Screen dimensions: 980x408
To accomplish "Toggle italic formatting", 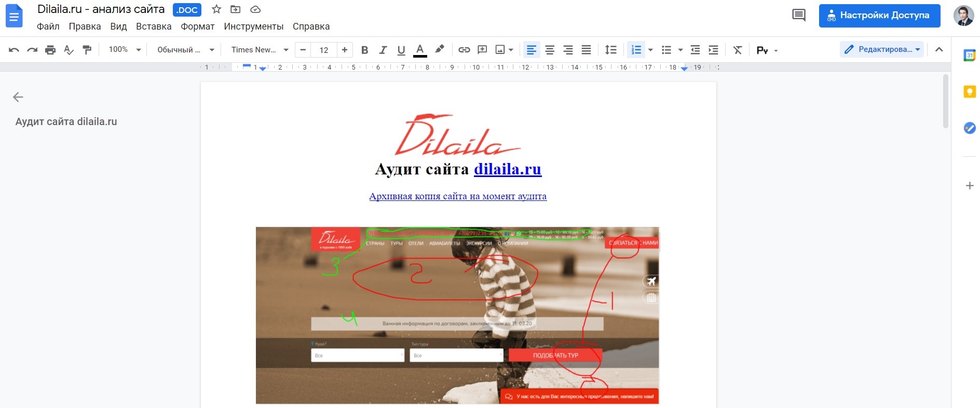I will [x=383, y=50].
